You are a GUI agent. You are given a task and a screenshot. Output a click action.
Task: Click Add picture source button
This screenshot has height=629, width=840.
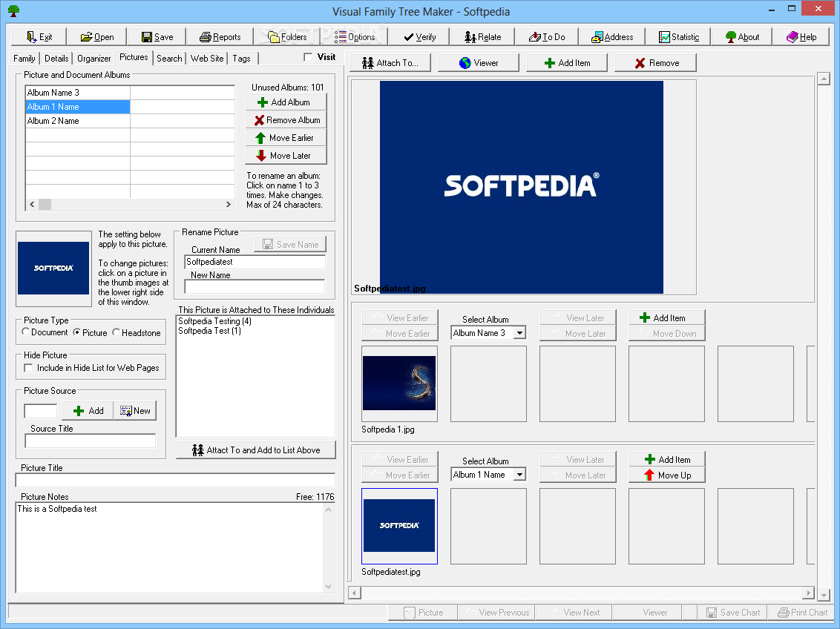coord(88,411)
